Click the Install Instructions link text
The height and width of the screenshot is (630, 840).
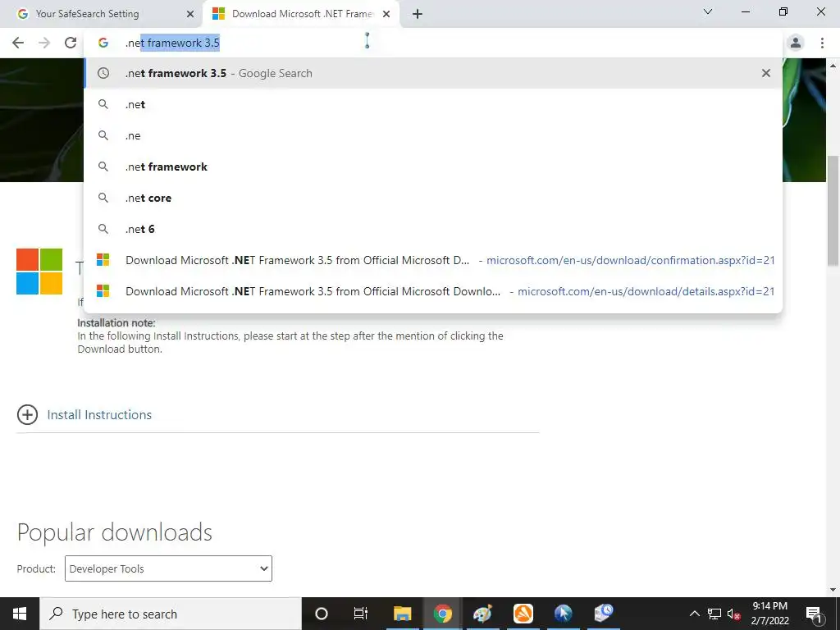pos(99,414)
